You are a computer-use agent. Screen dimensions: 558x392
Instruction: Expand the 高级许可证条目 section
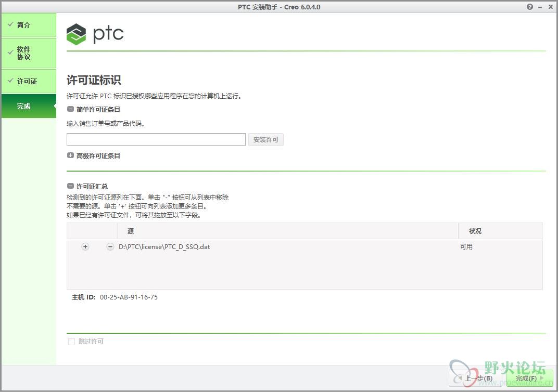[x=70, y=155]
